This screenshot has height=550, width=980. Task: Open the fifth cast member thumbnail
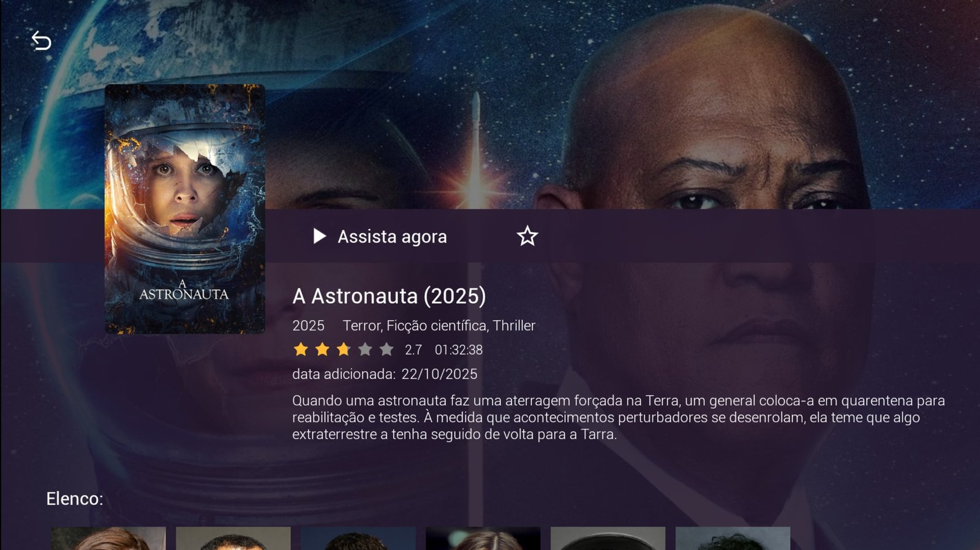click(x=608, y=538)
